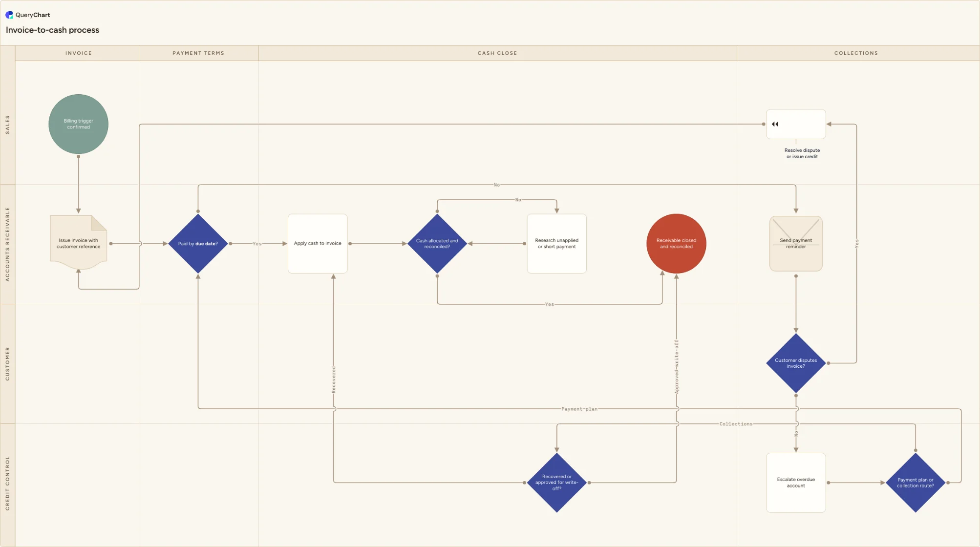This screenshot has width=980, height=547.
Task: Click the Approved-write-off connector label
Action: tap(677, 366)
